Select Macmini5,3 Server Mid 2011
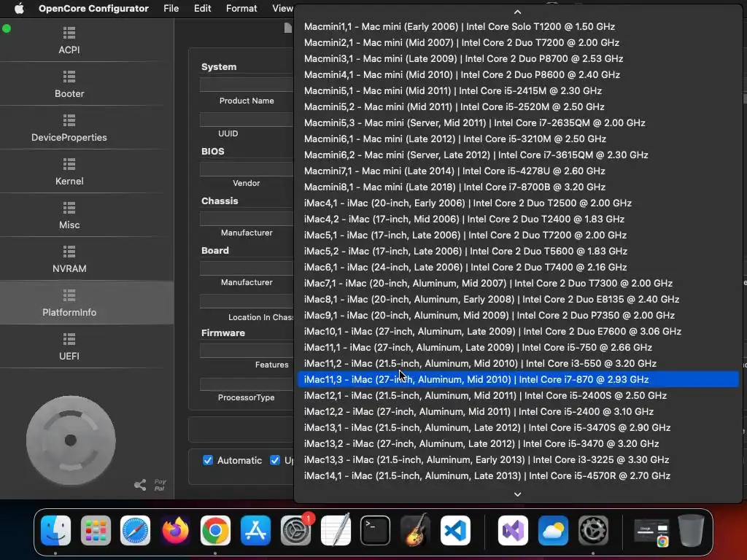 [518, 122]
